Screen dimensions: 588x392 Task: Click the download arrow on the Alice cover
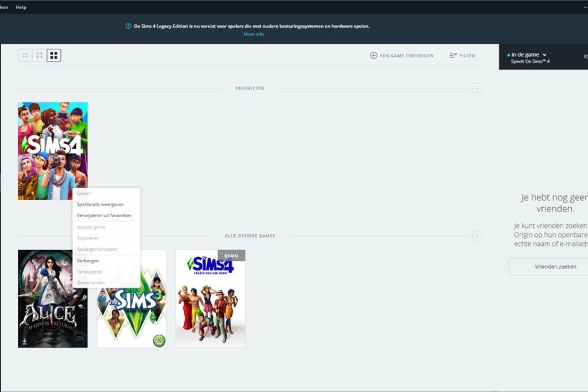click(x=24, y=341)
